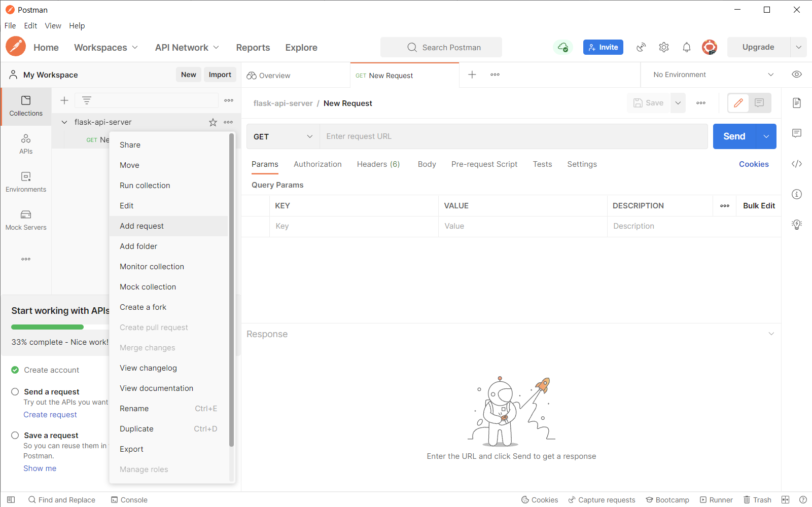Open the API Network dropdown

[x=187, y=47]
